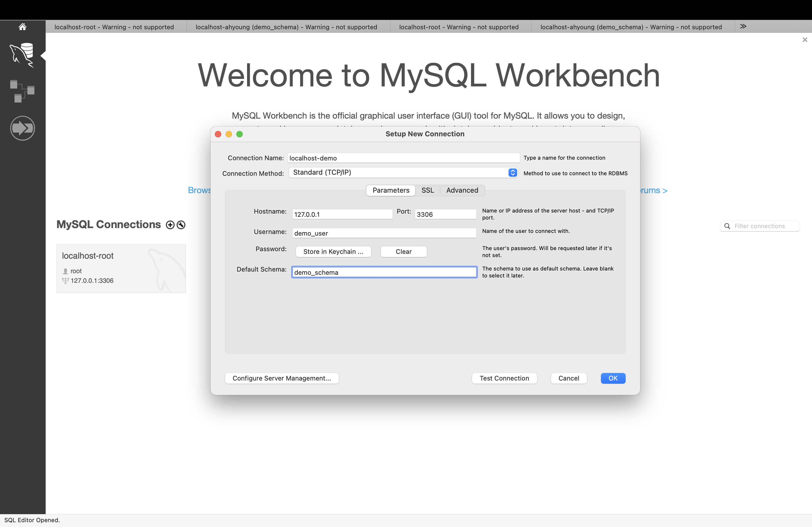This screenshot has width=812, height=527.
Task: Focus the Username field
Action: (x=384, y=233)
